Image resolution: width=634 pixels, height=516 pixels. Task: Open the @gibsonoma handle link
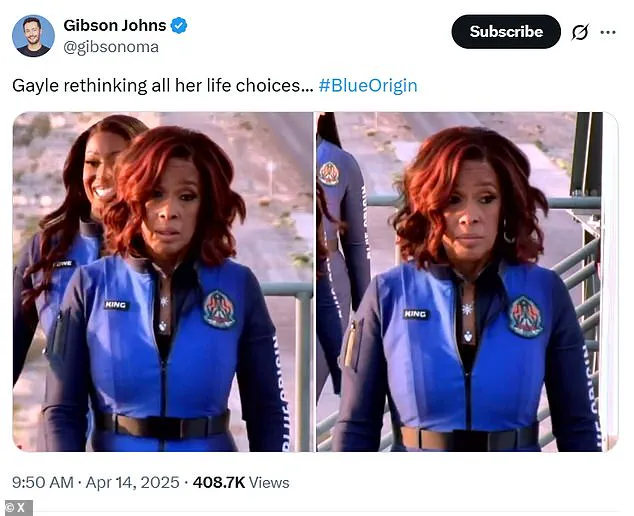pyautogui.click(x=111, y=47)
